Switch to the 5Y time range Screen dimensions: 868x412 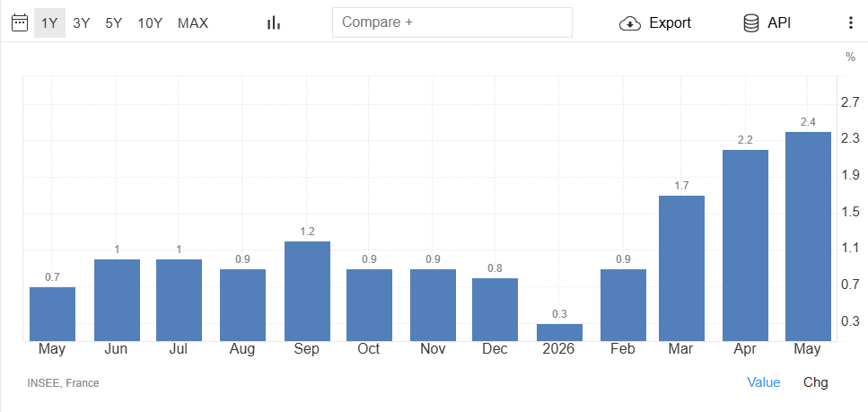pos(113,22)
